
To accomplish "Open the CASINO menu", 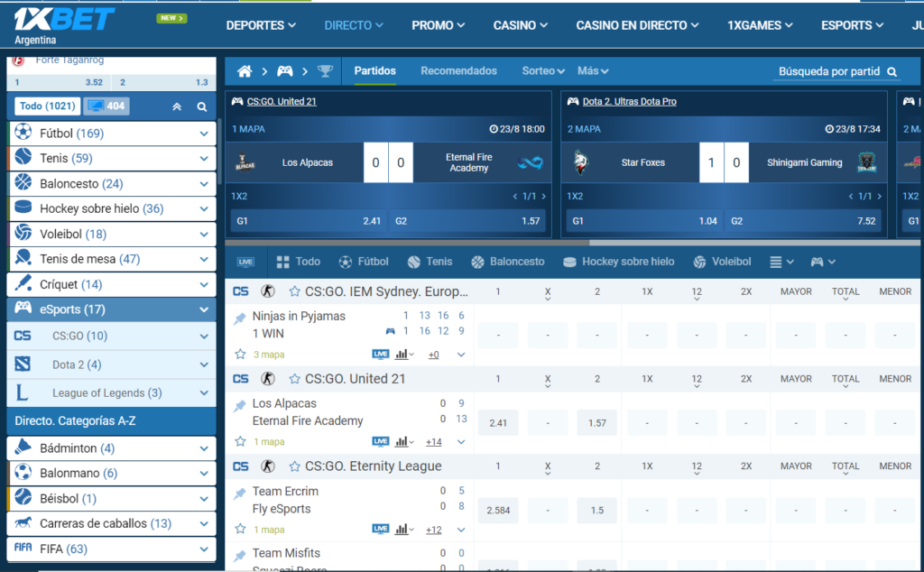I will tap(521, 25).
